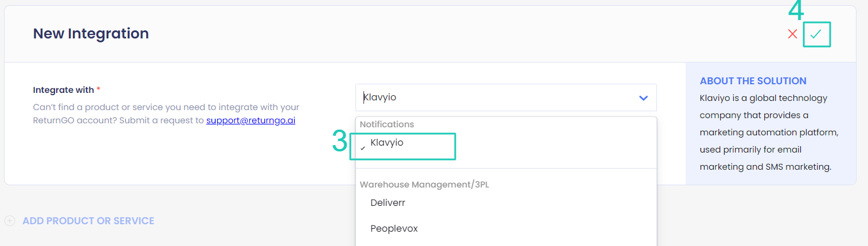The height and width of the screenshot is (246, 868).
Task: Choose Deliverr from the dropdown list
Action: [388, 202]
